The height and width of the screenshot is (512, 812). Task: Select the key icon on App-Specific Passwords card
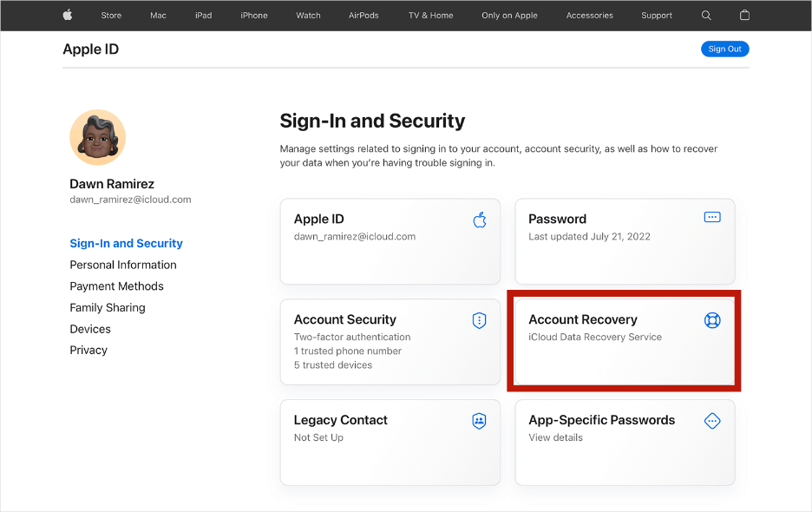(712, 420)
